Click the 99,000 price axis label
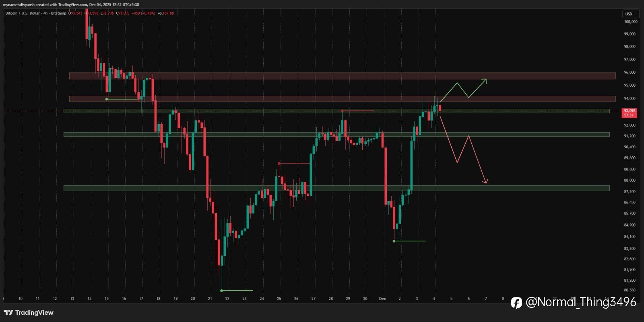This screenshot has height=322, width=644. pyautogui.click(x=630, y=34)
